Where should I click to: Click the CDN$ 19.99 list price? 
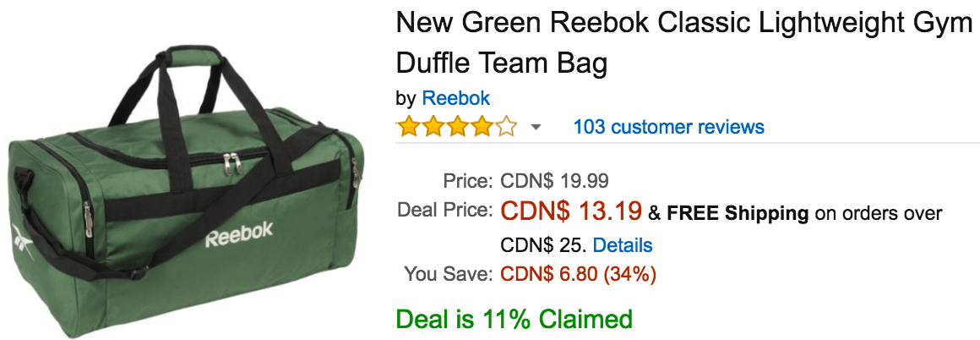click(x=554, y=182)
